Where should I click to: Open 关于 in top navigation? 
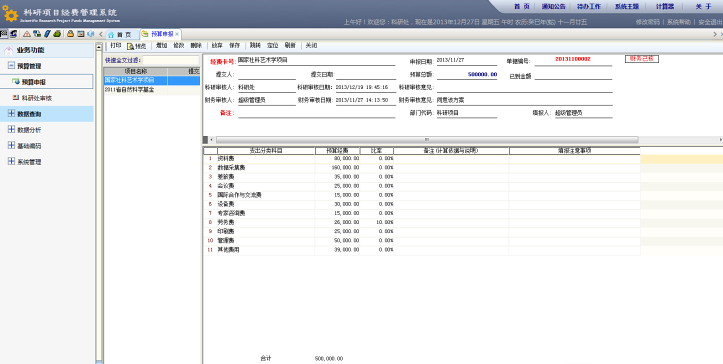[704, 6]
